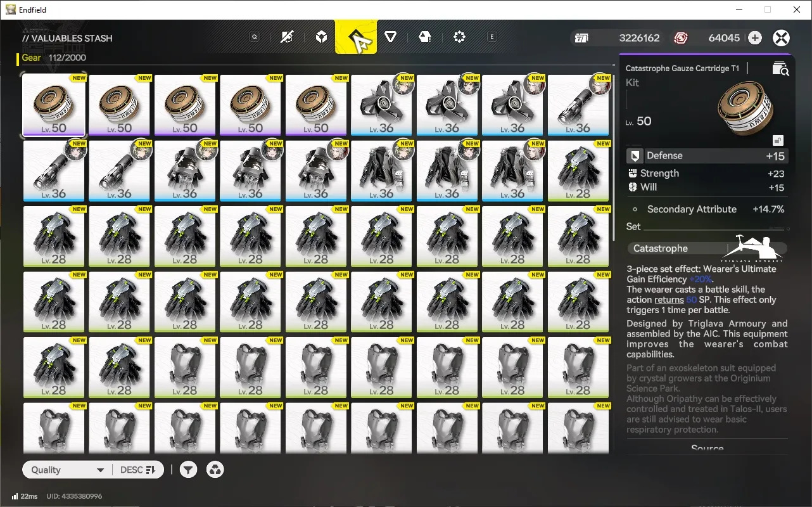Select the first Lv.36 leather jacket in the second row
812x507 pixels.
(x=382, y=171)
